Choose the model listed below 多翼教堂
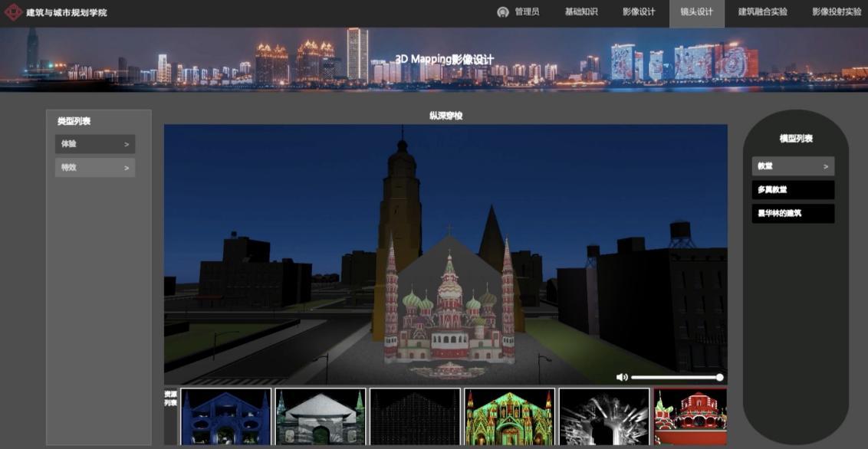The width and height of the screenshot is (868, 449). click(x=793, y=214)
